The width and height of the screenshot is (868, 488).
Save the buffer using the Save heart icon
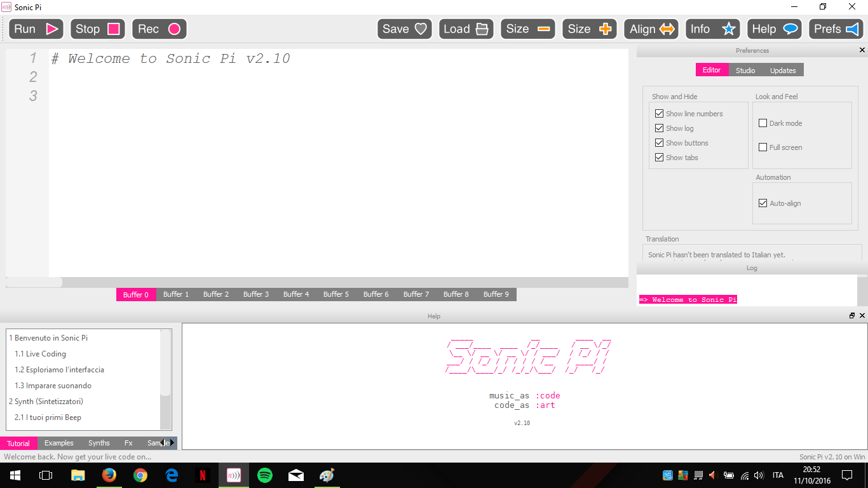(421, 29)
